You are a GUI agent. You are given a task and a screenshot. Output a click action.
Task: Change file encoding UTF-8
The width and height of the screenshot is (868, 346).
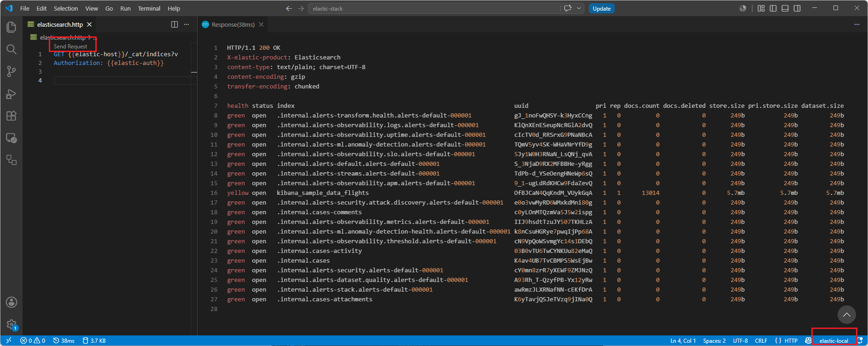[740, 341]
